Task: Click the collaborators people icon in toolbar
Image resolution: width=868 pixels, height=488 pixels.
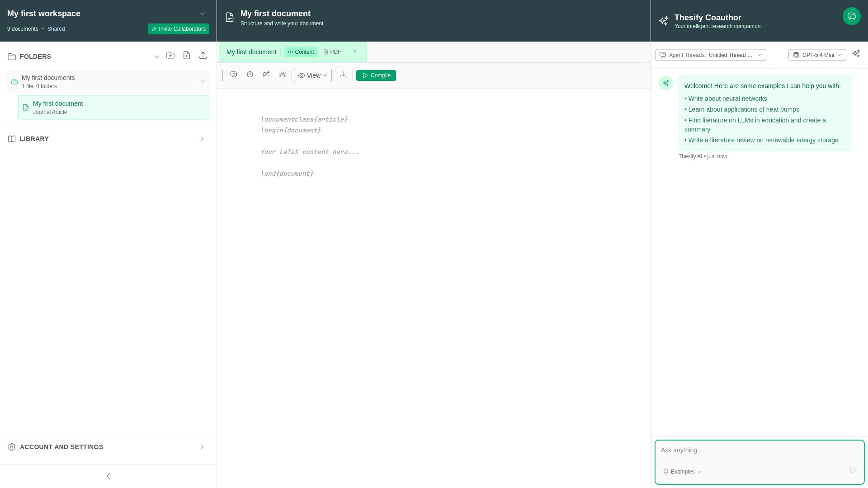Action: point(283,75)
